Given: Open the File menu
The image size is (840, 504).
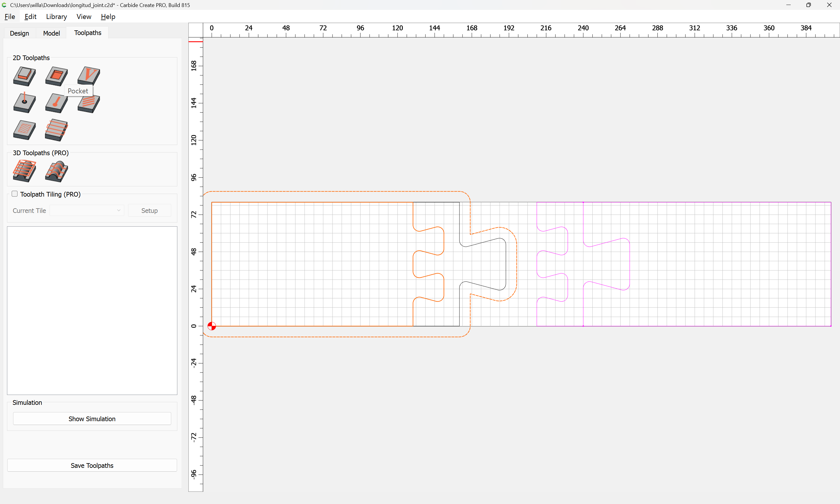Looking at the screenshot, I should click(x=10, y=17).
